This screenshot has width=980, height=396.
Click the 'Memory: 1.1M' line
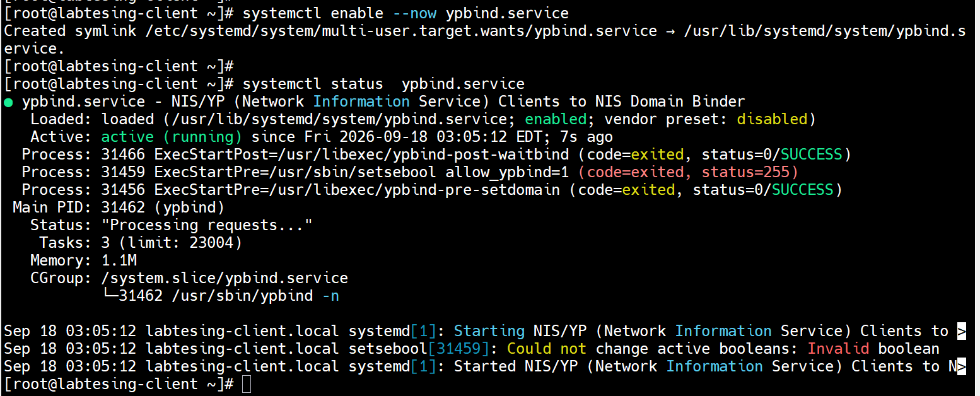click(83, 260)
